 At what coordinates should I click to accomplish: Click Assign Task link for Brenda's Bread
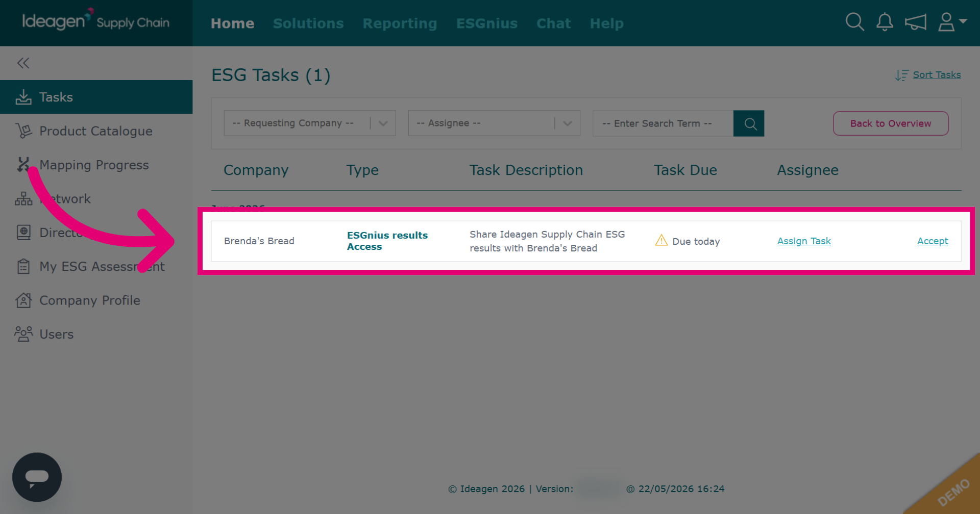coord(804,241)
